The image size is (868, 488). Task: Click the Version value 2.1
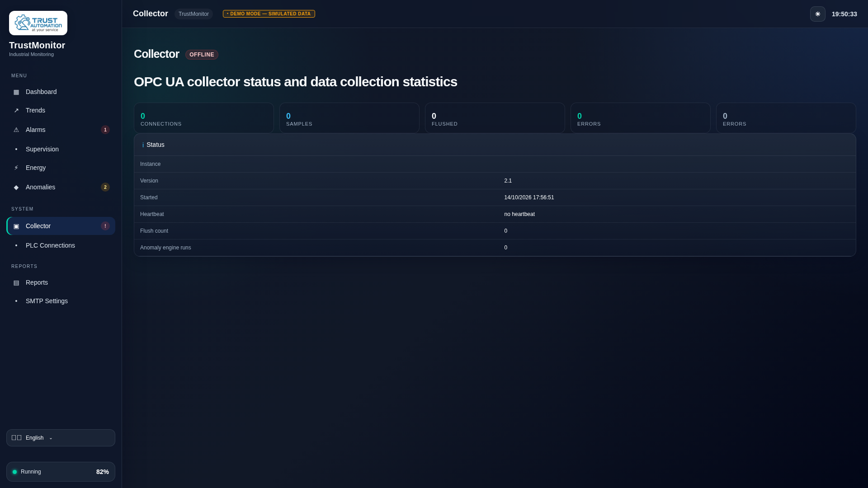508,181
